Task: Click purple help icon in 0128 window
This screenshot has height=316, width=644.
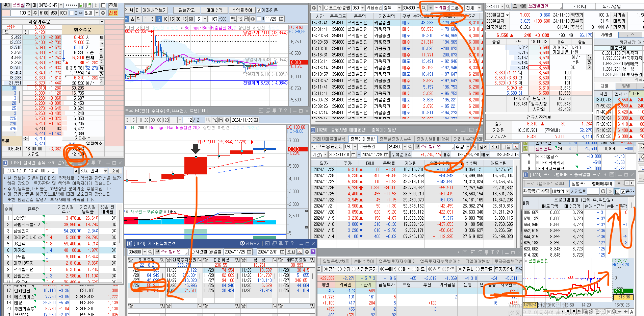Action: pyautogui.click(x=313, y=252)
